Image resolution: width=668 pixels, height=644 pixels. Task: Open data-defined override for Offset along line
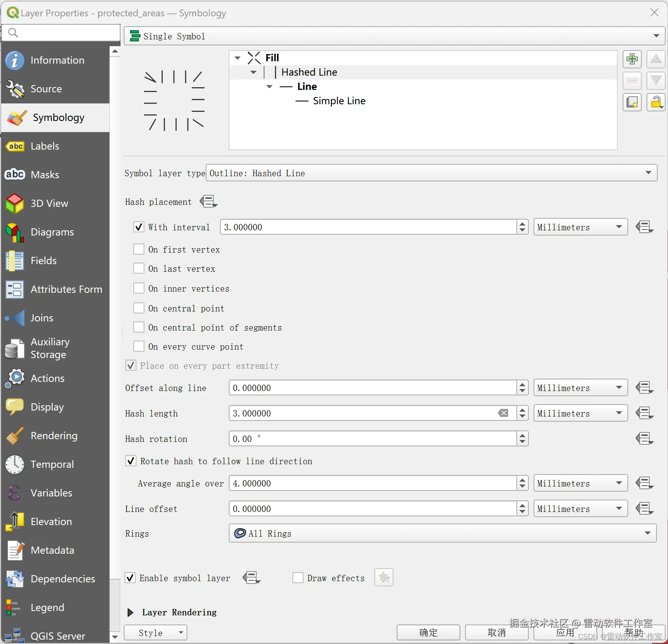click(x=645, y=388)
